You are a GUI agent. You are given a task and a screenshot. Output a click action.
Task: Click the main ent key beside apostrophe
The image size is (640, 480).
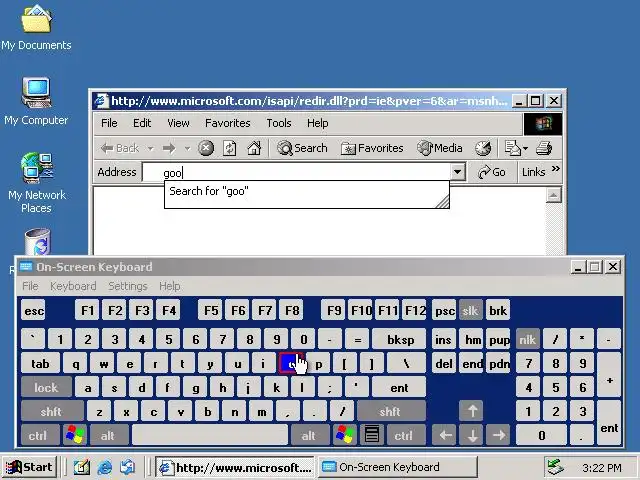pos(399,387)
